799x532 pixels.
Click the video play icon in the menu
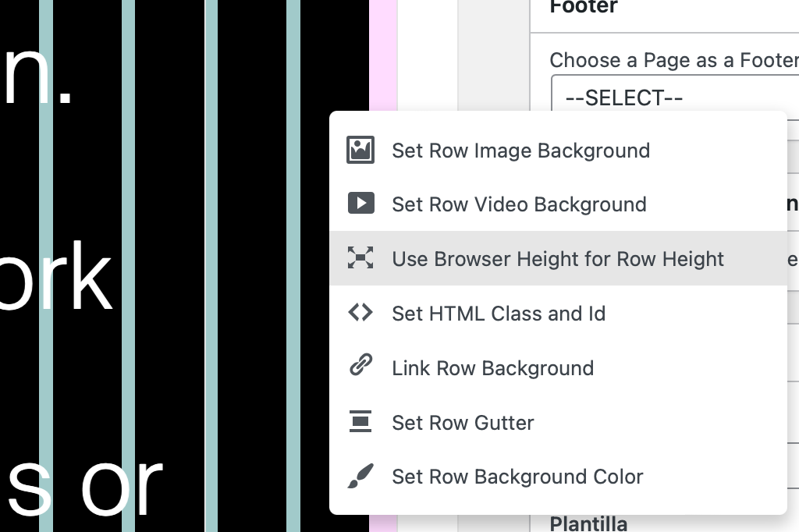tap(360, 204)
